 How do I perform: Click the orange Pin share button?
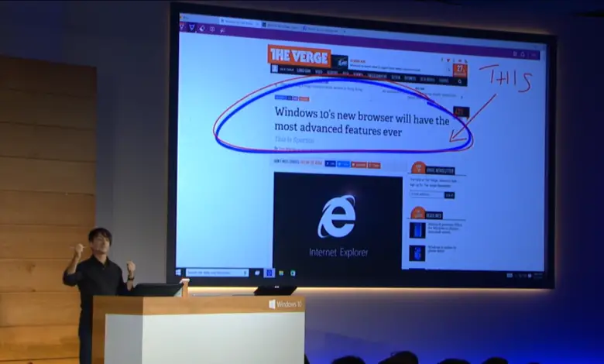point(374,166)
